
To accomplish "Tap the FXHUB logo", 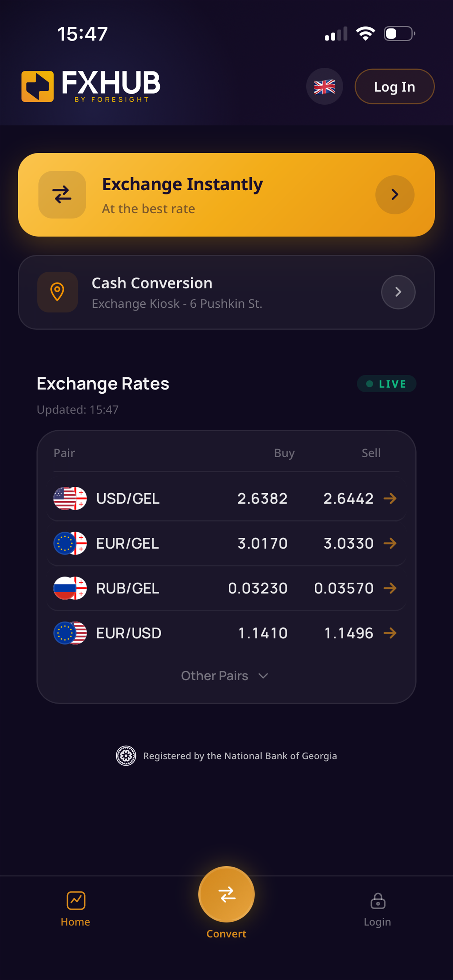I will tap(90, 86).
